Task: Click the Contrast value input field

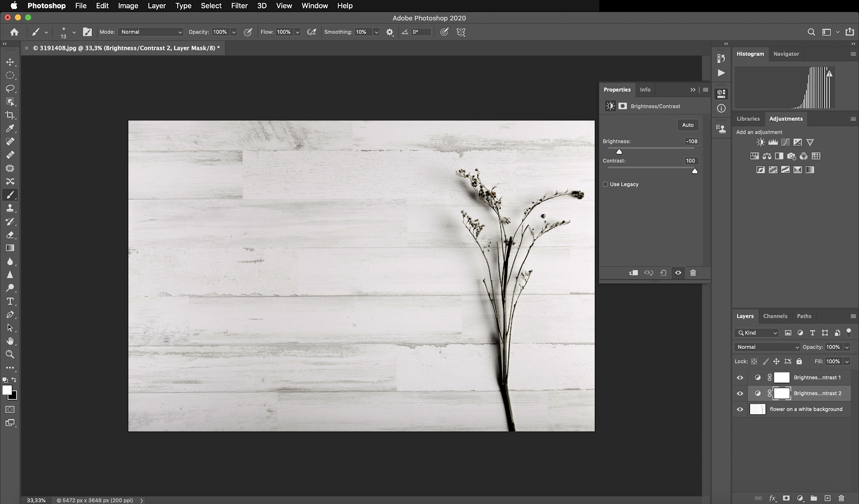Action: pos(690,160)
